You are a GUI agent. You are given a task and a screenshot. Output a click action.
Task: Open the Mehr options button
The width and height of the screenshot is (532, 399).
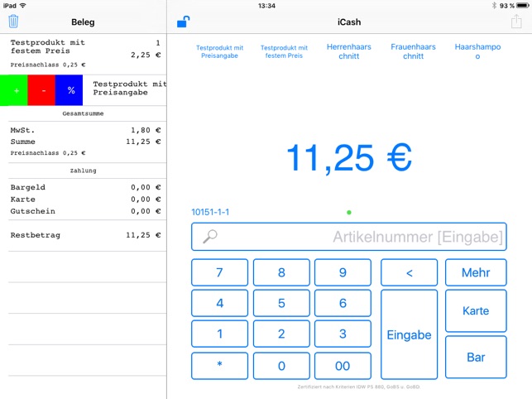pyautogui.click(x=476, y=272)
